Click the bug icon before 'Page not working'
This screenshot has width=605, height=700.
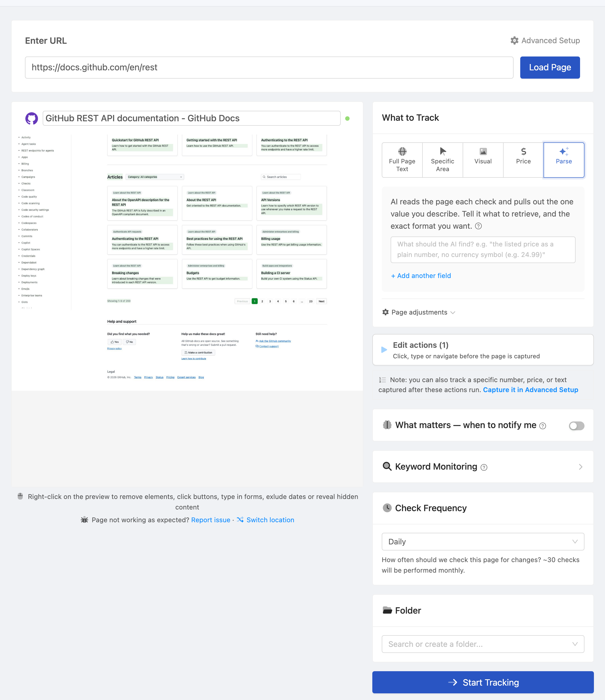84,519
